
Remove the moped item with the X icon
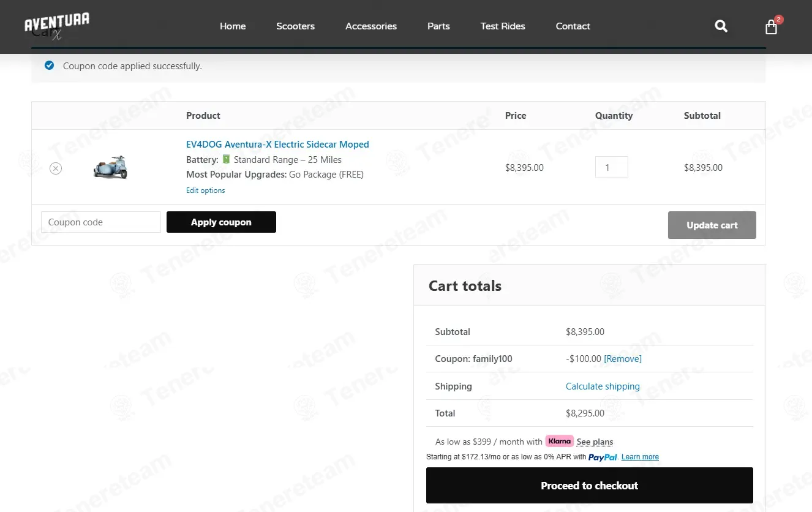click(x=56, y=168)
